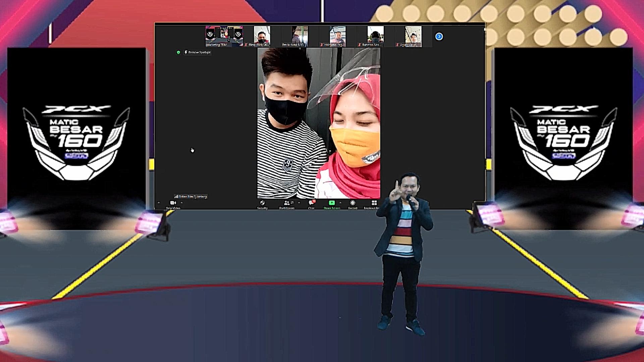The image size is (644, 362).
Task: Start recording with the Record button
Action: (353, 204)
